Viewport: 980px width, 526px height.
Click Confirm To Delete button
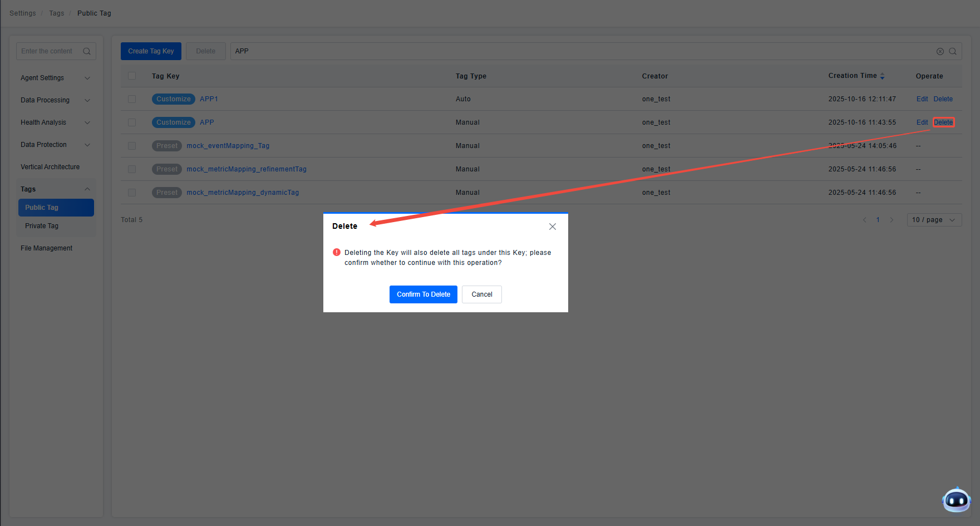coord(423,294)
